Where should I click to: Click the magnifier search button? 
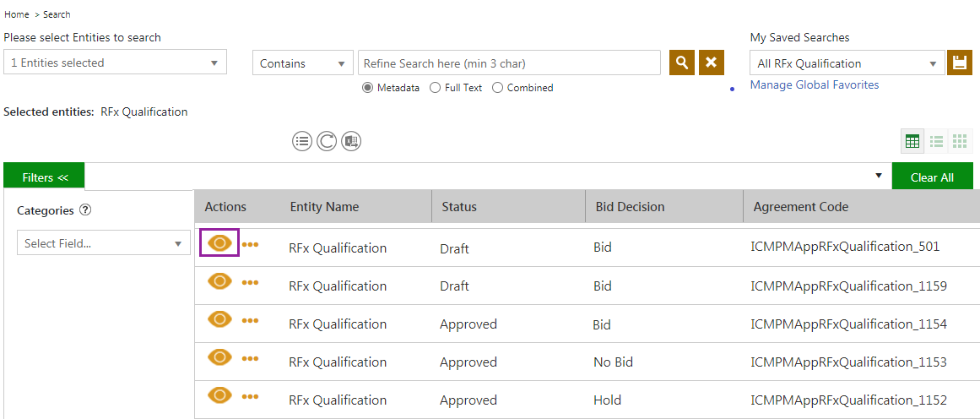(682, 63)
